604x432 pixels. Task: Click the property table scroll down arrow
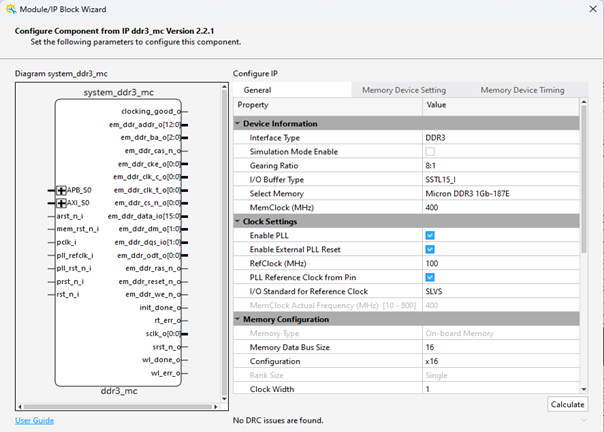coord(584,389)
